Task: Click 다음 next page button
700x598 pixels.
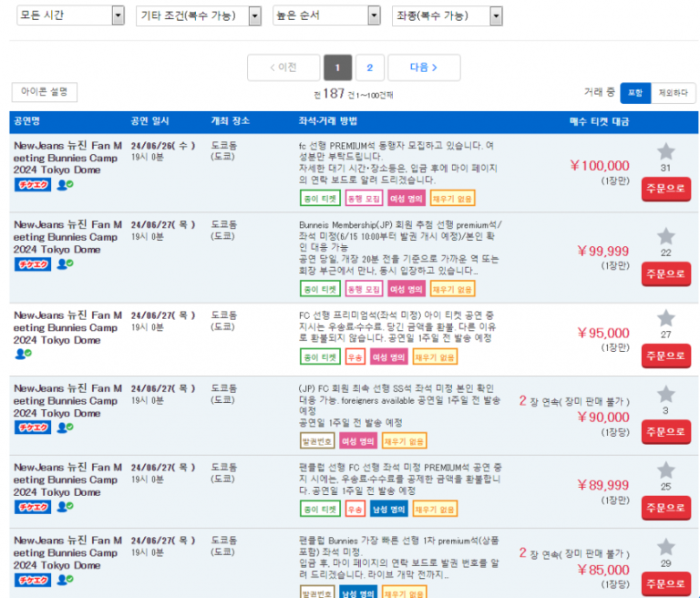Action: (x=423, y=67)
